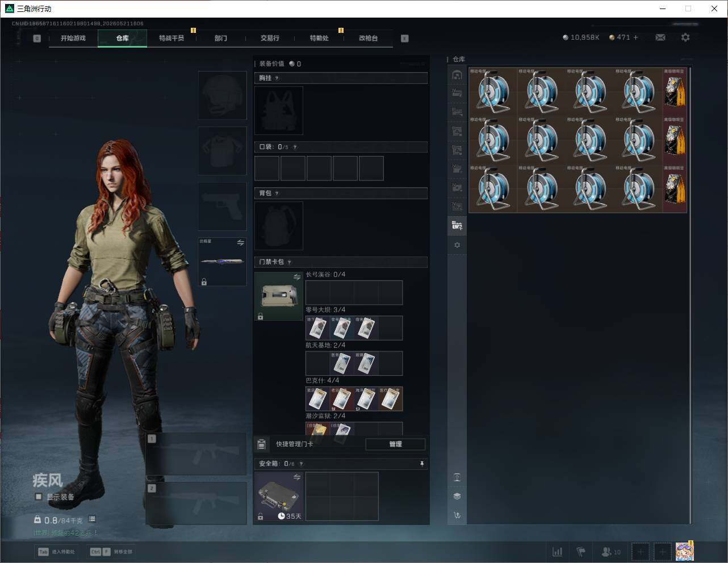Image resolution: width=728 pixels, height=563 pixels.
Task: Open the mail envelope icon
Action: pyautogui.click(x=660, y=37)
